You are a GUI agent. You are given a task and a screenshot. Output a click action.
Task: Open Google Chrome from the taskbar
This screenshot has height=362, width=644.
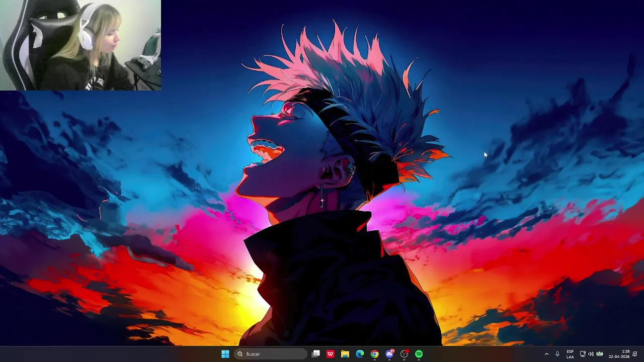tap(375, 354)
